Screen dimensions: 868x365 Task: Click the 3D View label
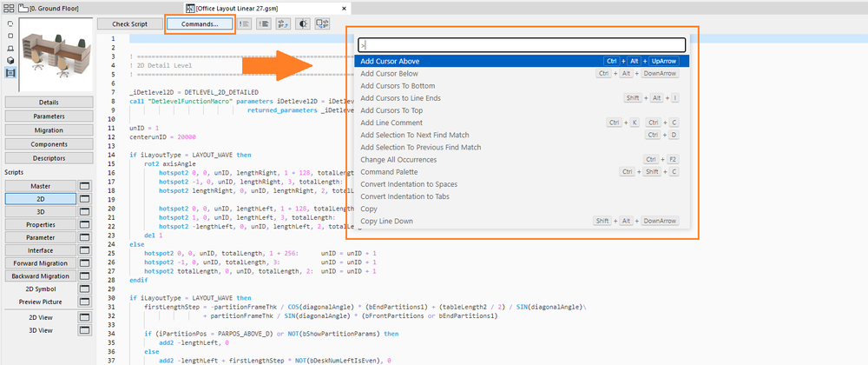(41, 330)
